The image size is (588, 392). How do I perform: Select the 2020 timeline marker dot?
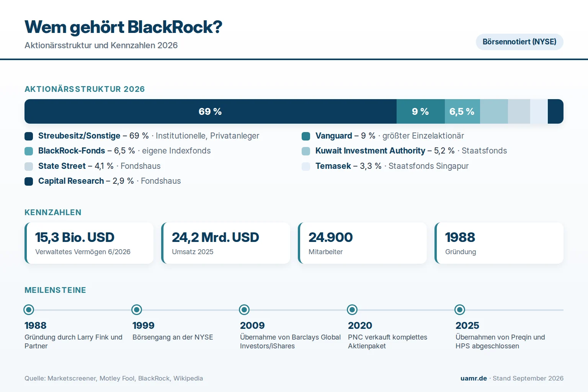(352, 310)
